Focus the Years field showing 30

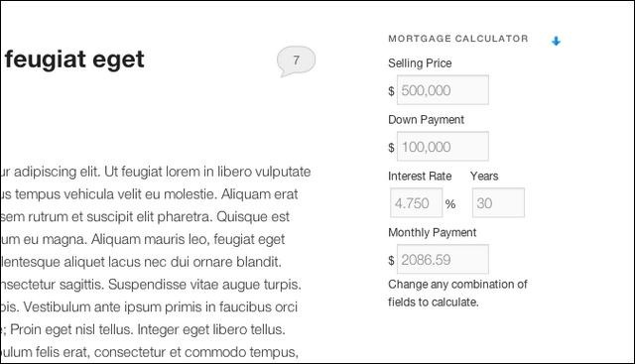click(x=498, y=202)
